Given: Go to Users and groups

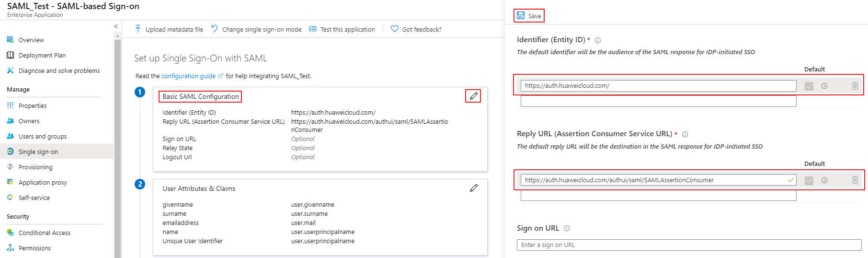Looking at the screenshot, I should pyautogui.click(x=43, y=136).
